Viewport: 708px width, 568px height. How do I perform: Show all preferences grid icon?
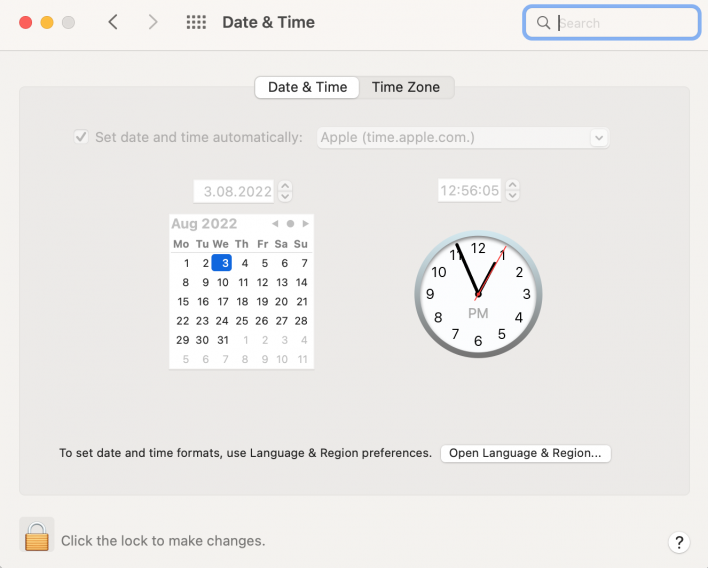[x=196, y=22]
